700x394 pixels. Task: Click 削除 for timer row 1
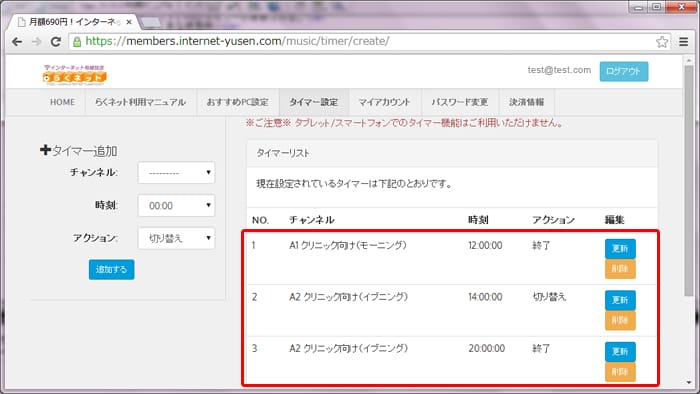click(620, 269)
